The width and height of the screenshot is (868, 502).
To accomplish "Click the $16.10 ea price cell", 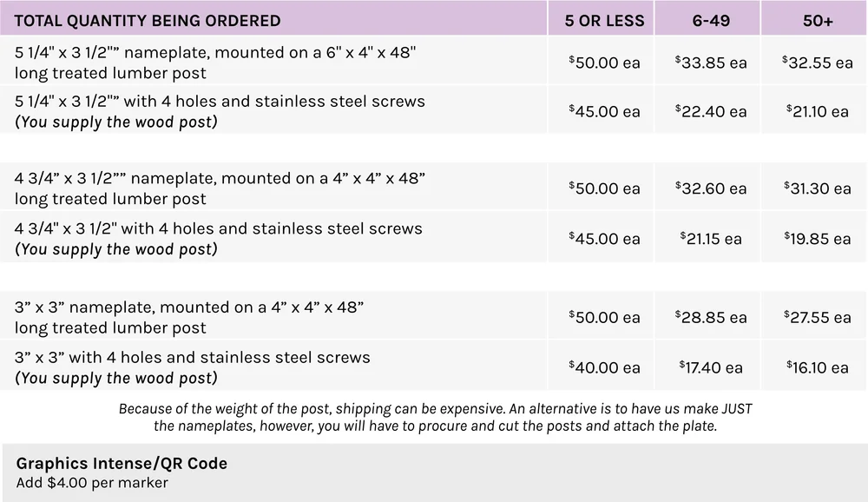I will pyautogui.click(x=817, y=367).
